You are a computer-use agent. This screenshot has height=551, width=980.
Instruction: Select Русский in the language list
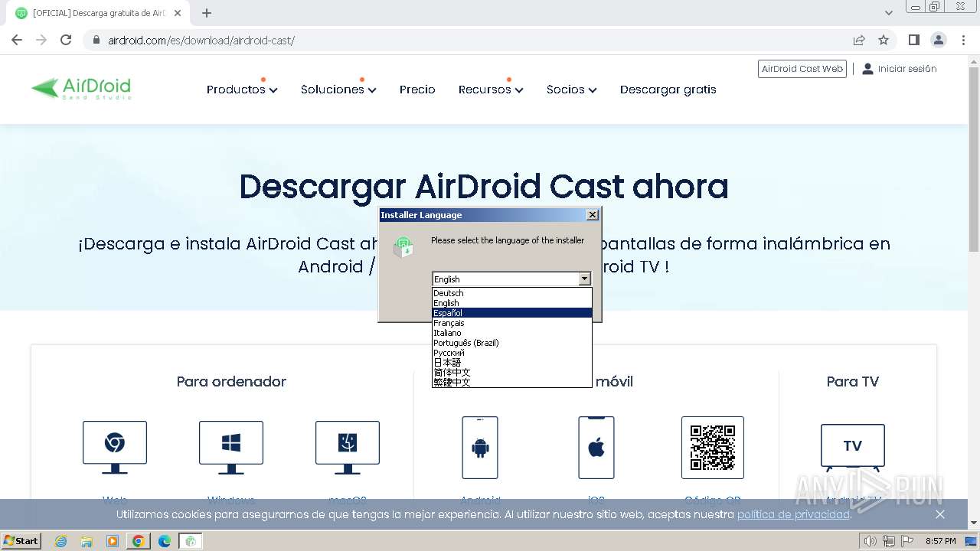[x=512, y=353]
